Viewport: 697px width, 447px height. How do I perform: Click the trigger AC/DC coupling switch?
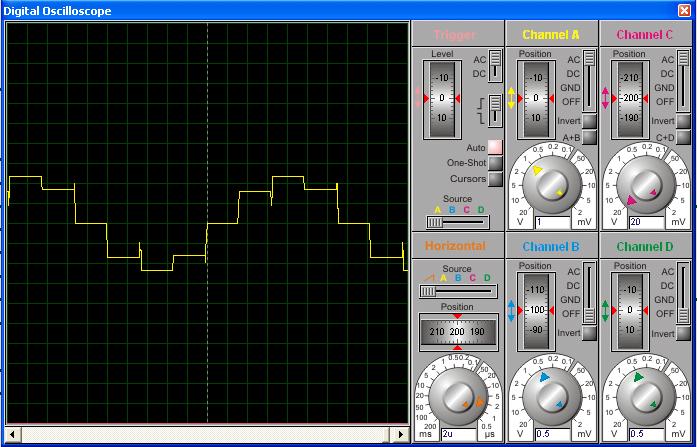tap(495, 66)
